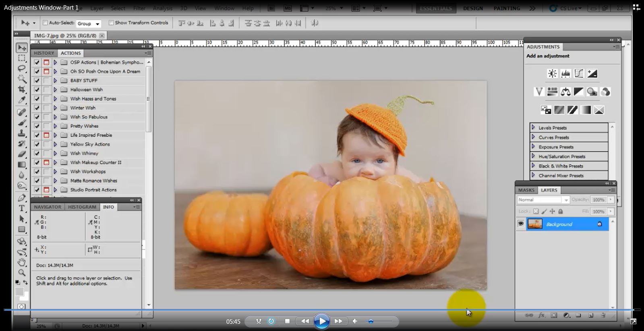Screen dimensions: 644x331
Task: Add a Selective Color adjustment
Action: [x=599, y=110]
